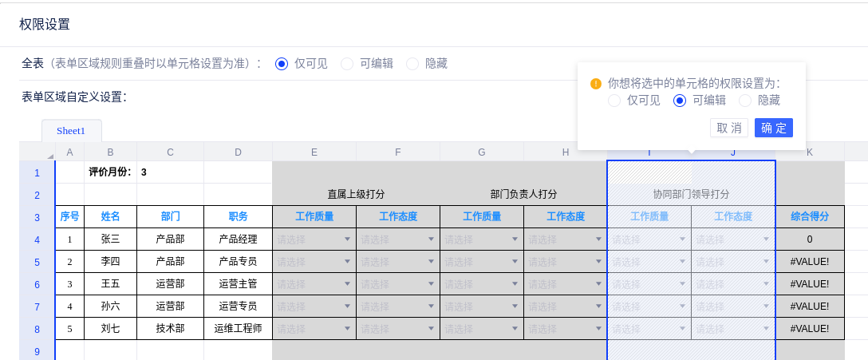Click the 产品经理 job title cell
Image resolution: width=868 pixels, height=360 pixels.
coord(238,239)
